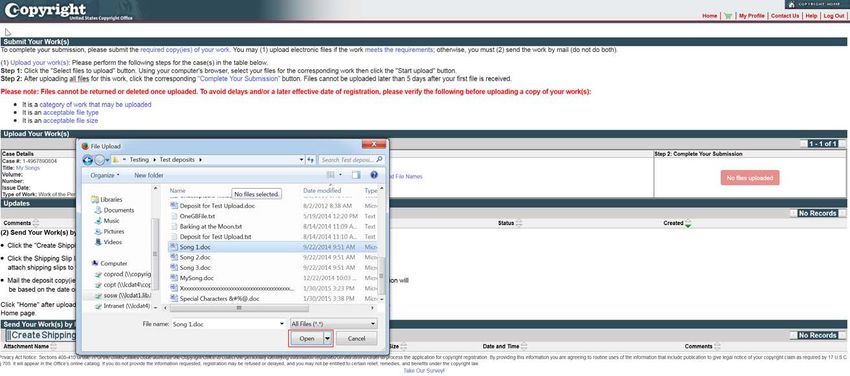Open Contact Us in top navigation
The image size is (850, 376).
pyautogui.click(x=785, y=16)
